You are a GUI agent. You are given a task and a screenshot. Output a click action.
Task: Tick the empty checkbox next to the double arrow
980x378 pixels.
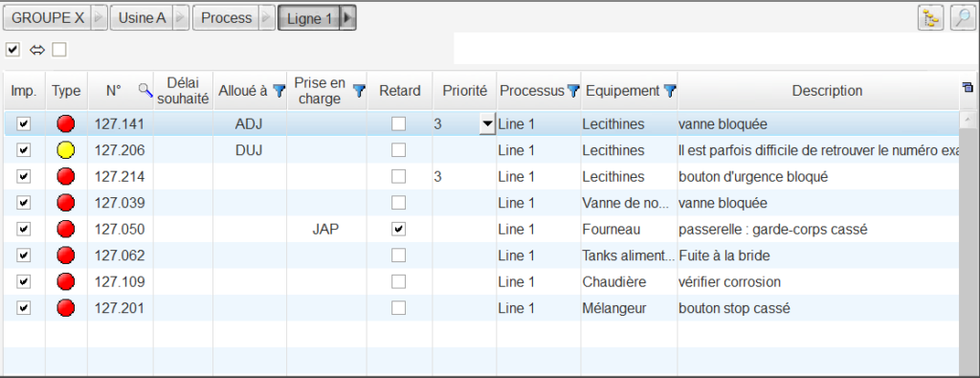click(x=58, y=50)
